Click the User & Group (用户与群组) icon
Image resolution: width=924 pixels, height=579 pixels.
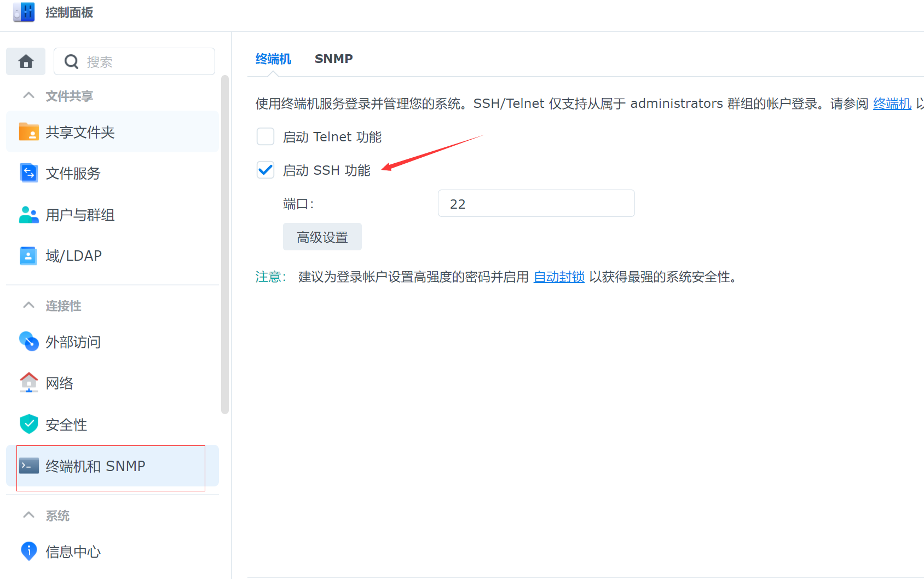click(x=29, y=215)
